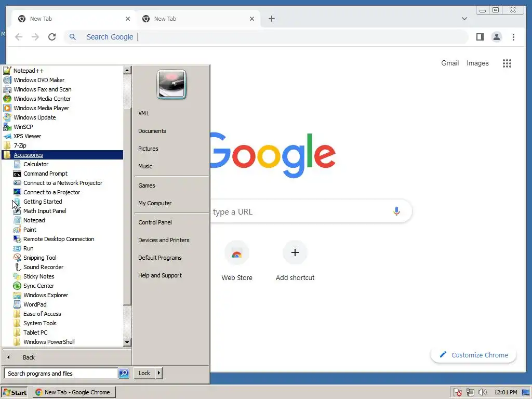Click the programs list scroll up arrow
Viewport: 532px width, 399px height.
pos(127,70)
